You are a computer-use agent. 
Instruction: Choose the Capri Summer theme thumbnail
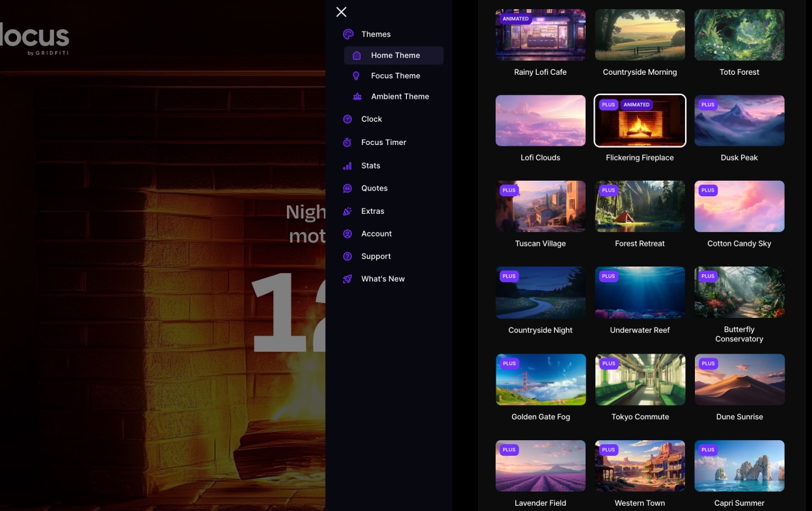(740, 466)
